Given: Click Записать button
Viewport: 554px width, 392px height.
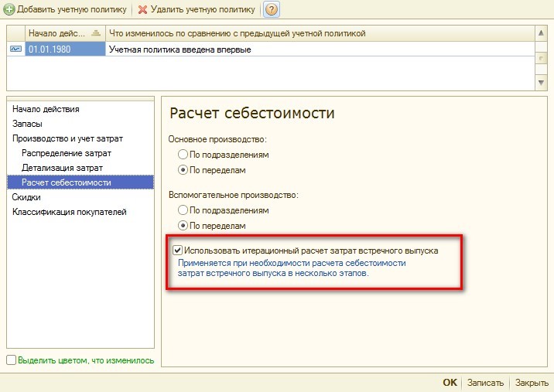Looking at the screenshot, I should tap(485, 383).
